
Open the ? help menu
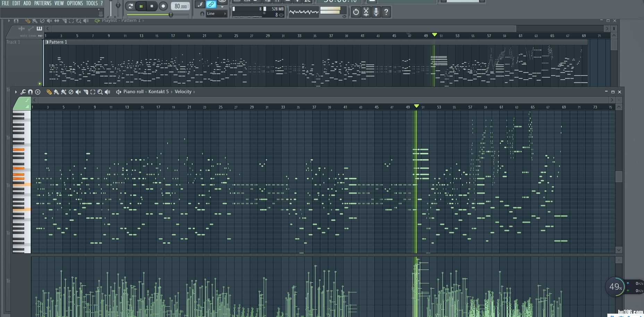coord(102,3)
